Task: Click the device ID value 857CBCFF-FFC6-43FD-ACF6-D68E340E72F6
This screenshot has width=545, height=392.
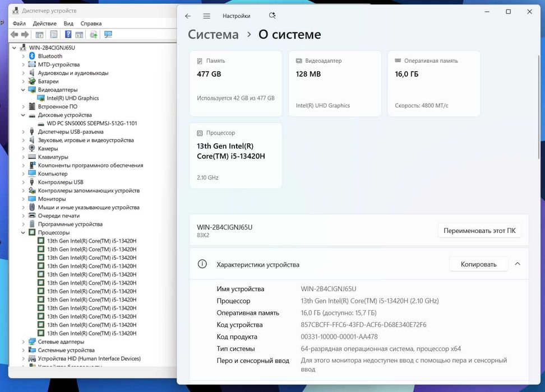Action: click(363, 325)
